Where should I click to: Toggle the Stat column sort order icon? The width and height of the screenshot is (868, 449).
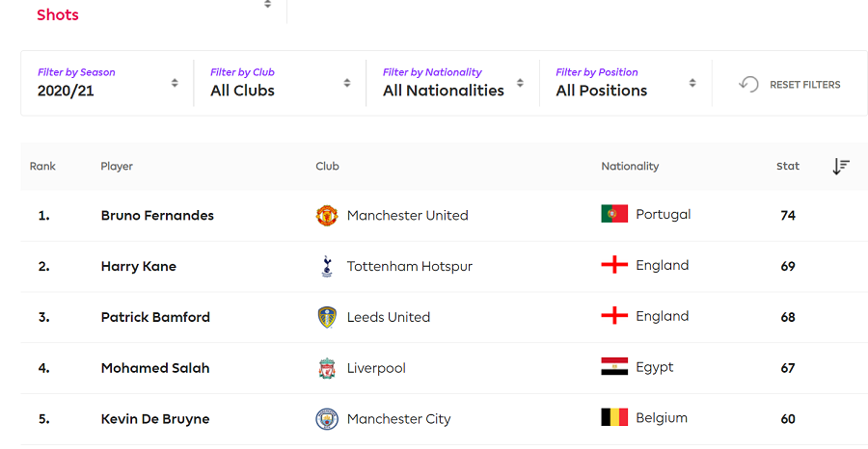click(x=841, y=166)
